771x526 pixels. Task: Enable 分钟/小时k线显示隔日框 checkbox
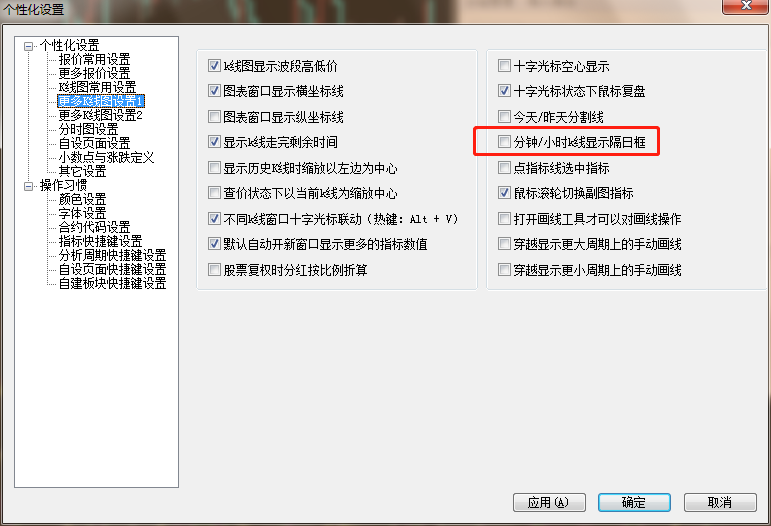click(x=504, y=142)
